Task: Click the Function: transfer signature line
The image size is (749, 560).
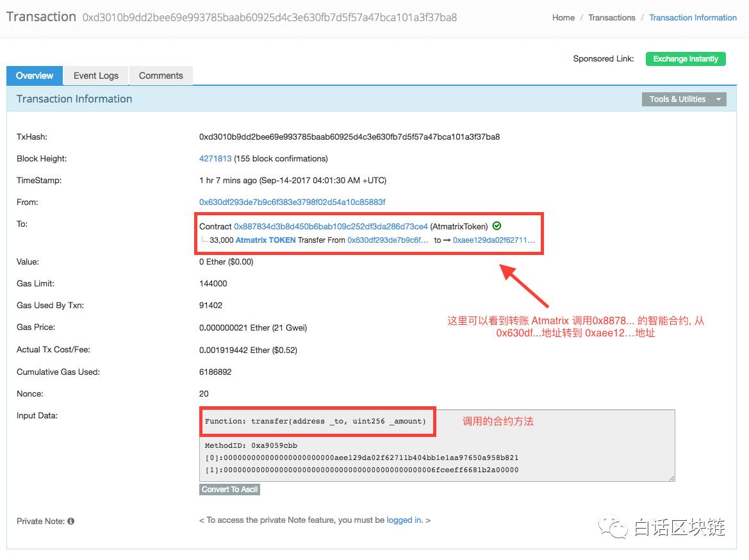Action: [315, 421]
